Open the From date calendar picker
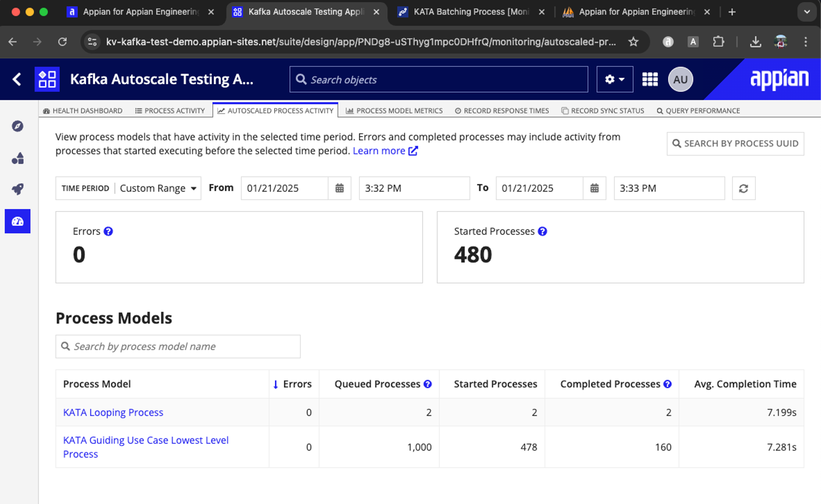The image size is (821, 504). [340, 188]
